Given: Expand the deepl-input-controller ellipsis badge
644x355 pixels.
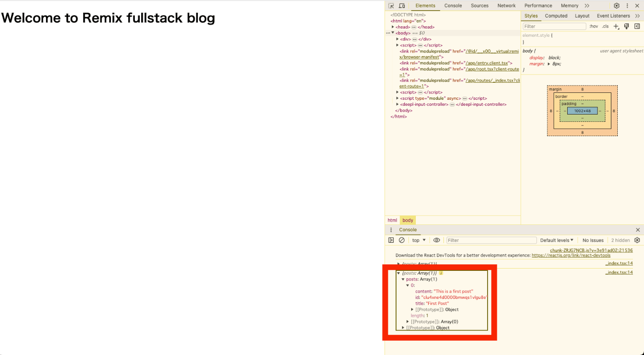Looking at the screenshot, I should pyautogui.click(x=452, y=104).
